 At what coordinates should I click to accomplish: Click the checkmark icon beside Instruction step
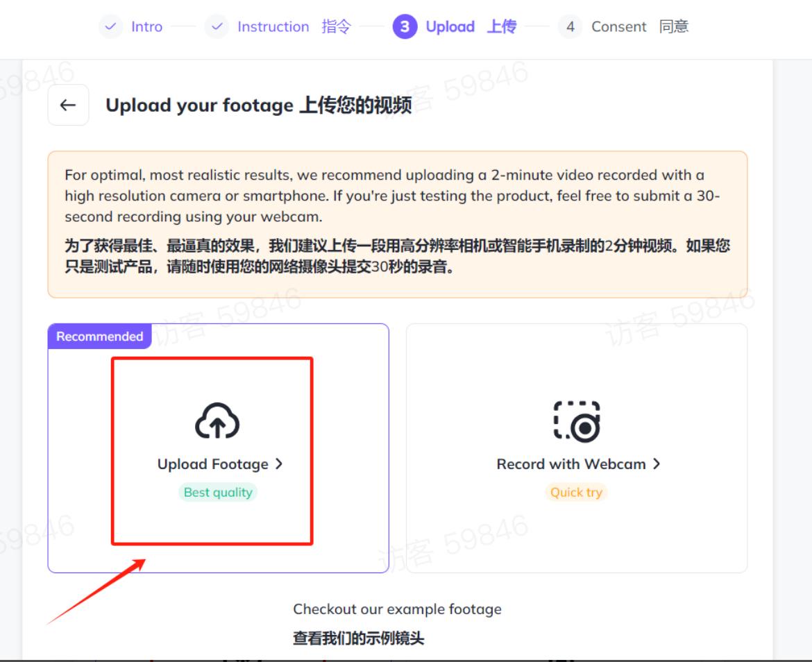click(x=217, y=26)
